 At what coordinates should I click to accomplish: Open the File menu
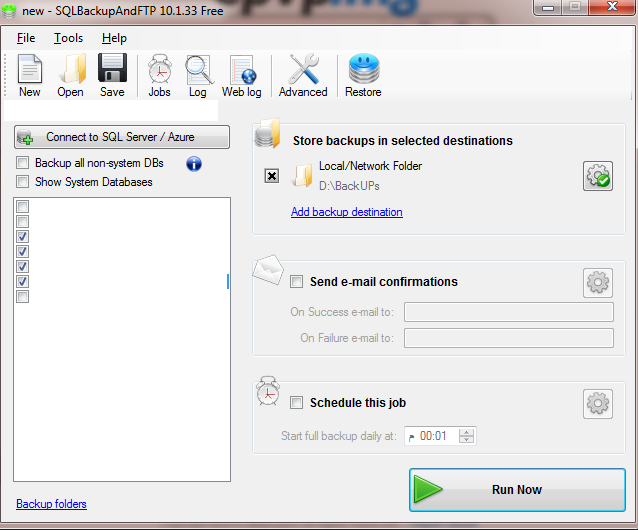coord(26,38)
